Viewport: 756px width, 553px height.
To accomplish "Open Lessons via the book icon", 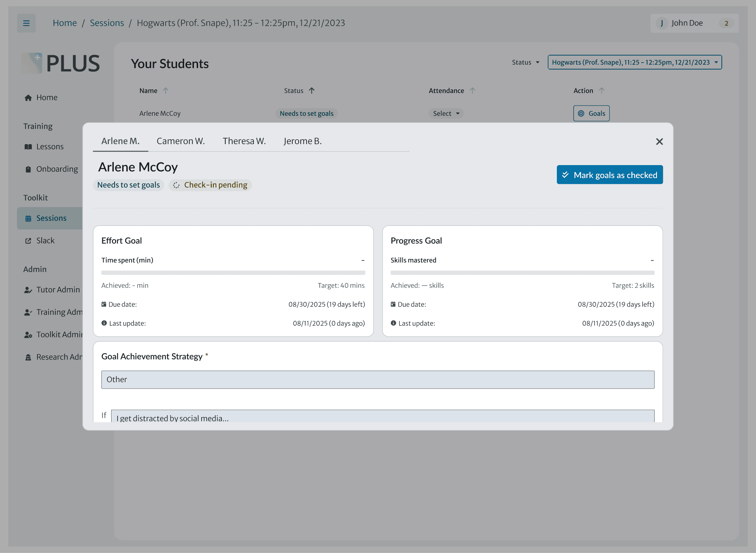I will 28,147.
